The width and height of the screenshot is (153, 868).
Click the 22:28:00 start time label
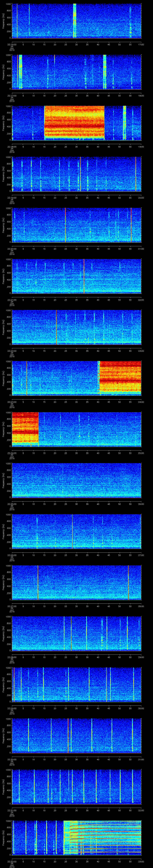point(12,657)
